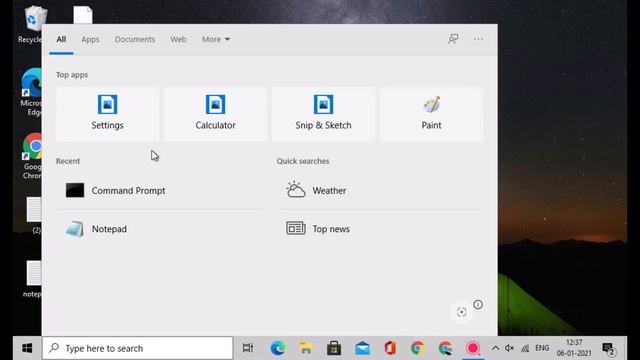Click the ENG language indicator

tap(542, 348)
